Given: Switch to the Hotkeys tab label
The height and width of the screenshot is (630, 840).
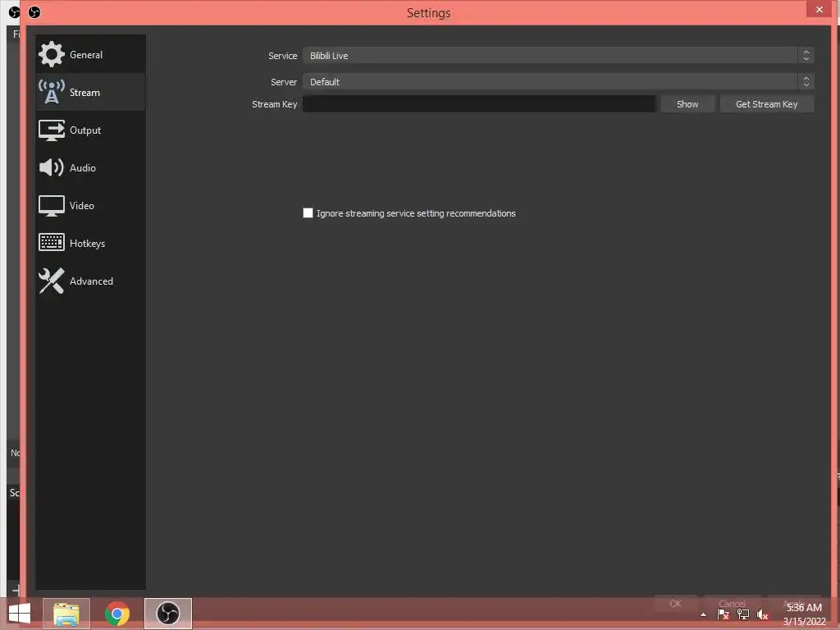Looking at the screenshot, I should tap(87, 243).
